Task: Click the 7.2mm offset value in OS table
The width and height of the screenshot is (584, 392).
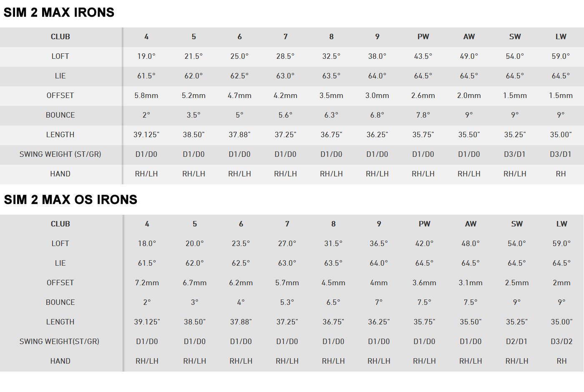Action: (x=147, y=283)
